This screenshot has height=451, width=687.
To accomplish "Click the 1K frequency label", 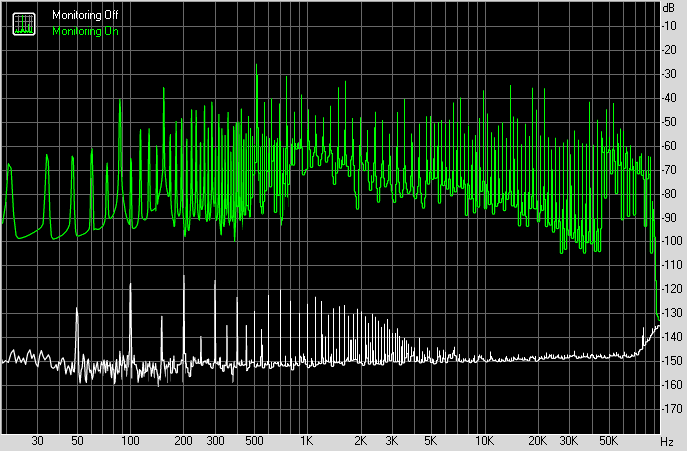I will click(307, 440).
